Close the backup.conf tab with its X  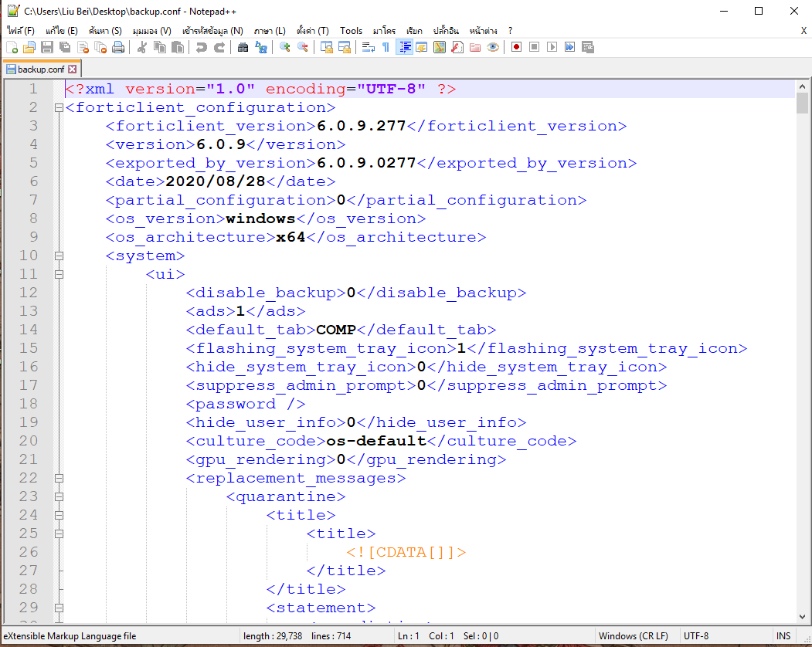tap(73, 69)
